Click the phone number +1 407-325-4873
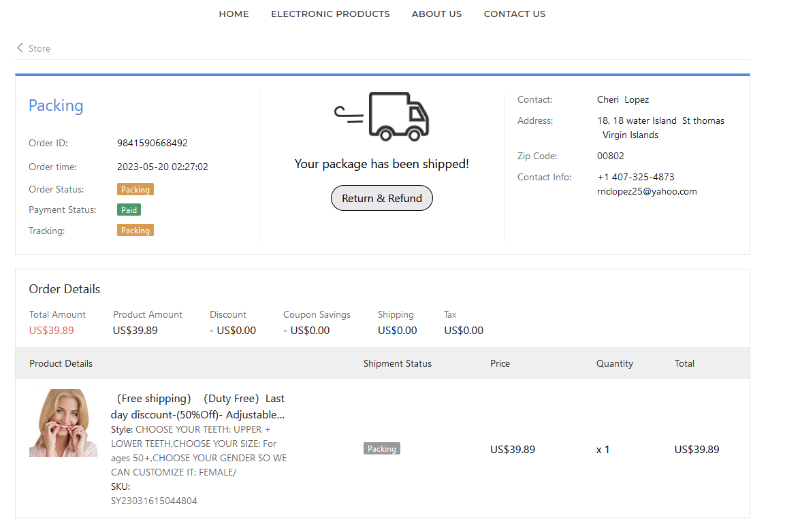This screenshot has width=800, height=532. pyautogui.click(x=636, y=177)
